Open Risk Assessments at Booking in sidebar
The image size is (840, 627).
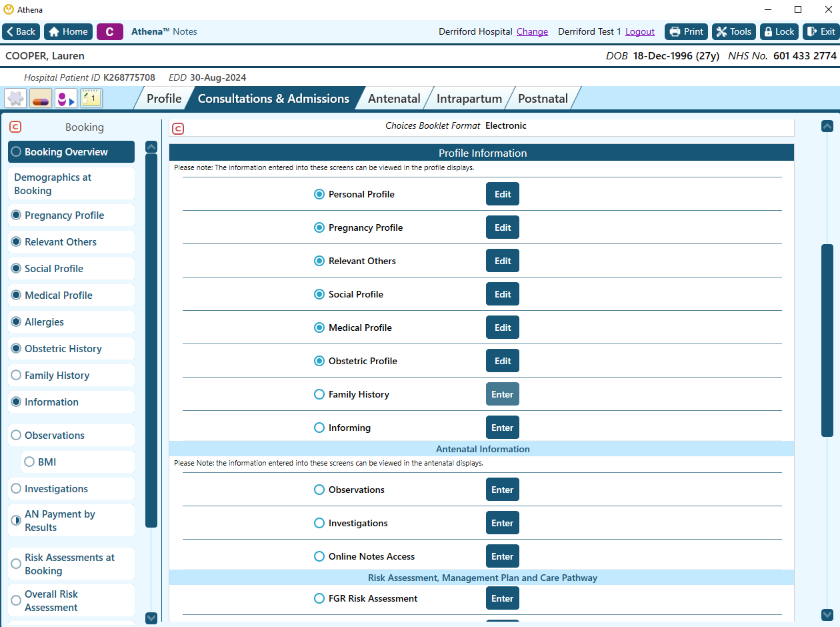(71, 564)
